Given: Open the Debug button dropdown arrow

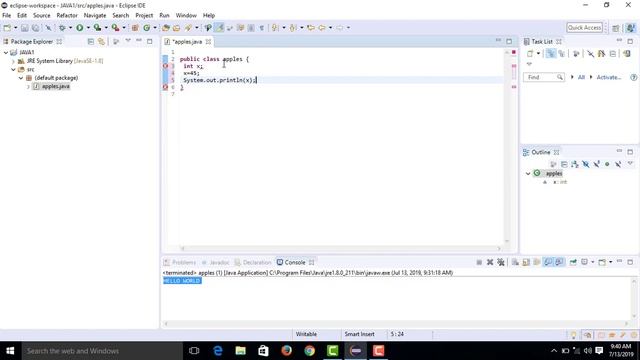Looking at the screenshot, I should click(x=70, y=28).
